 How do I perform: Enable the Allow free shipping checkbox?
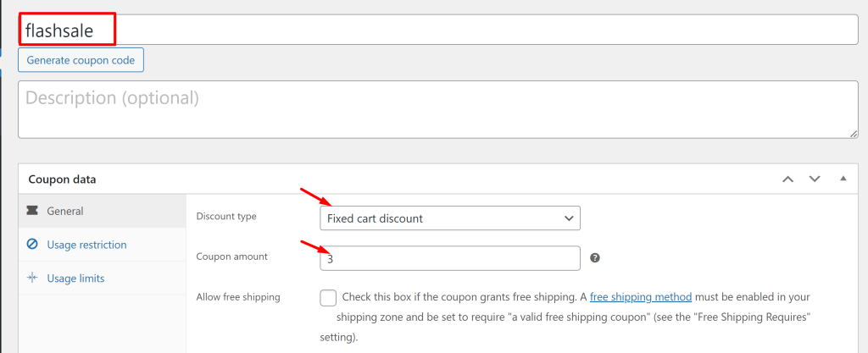[328, 298]
